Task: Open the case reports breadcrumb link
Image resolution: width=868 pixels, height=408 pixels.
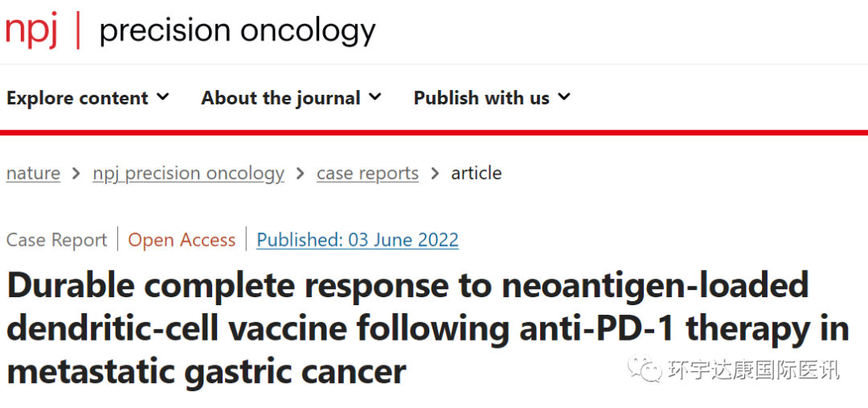Action: 367,173
